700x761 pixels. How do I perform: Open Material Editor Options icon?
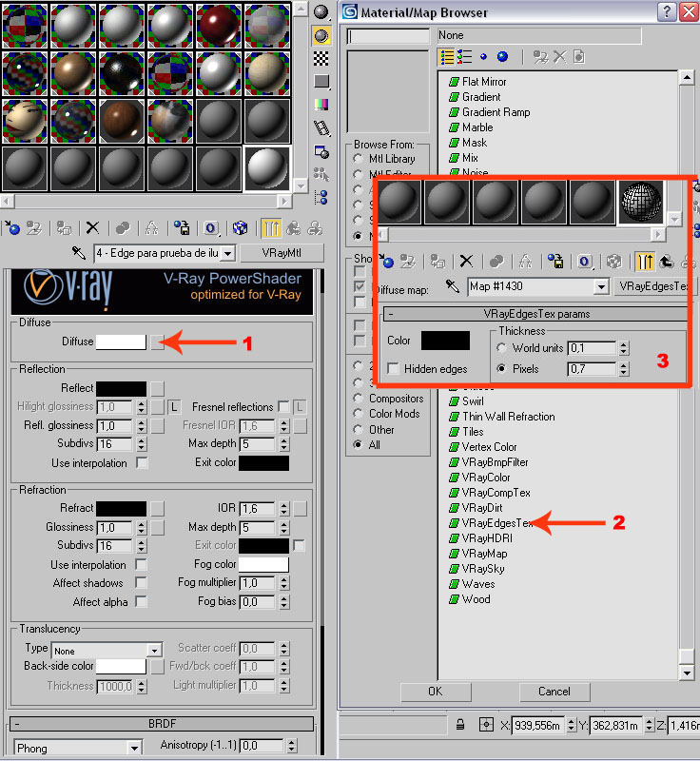pyautogui.click(x=321, y=152)
